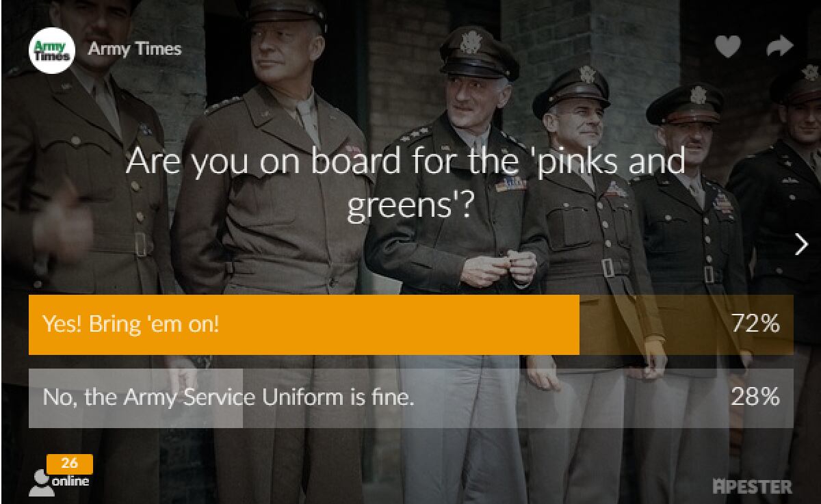The width and height of the screenshot is (821, 504).
Task: Click the unfilled part of the Yes bar
Action: [x=686, y=324]
